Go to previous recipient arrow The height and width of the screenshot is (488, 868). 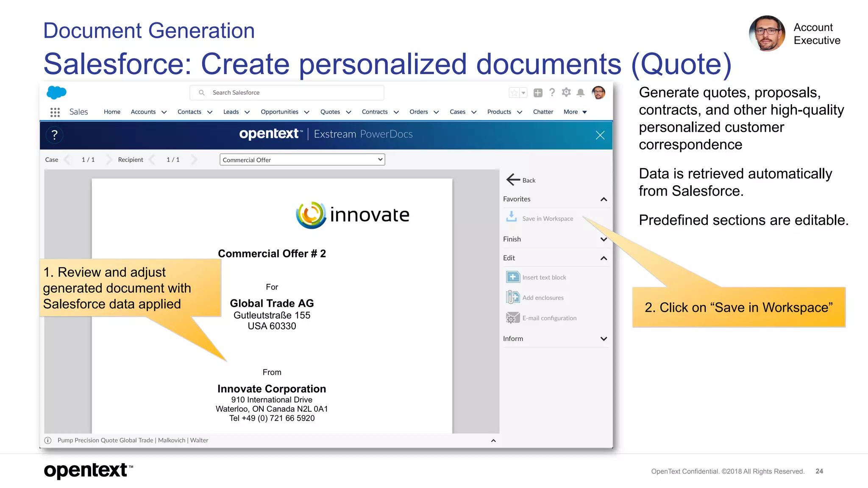152,160
